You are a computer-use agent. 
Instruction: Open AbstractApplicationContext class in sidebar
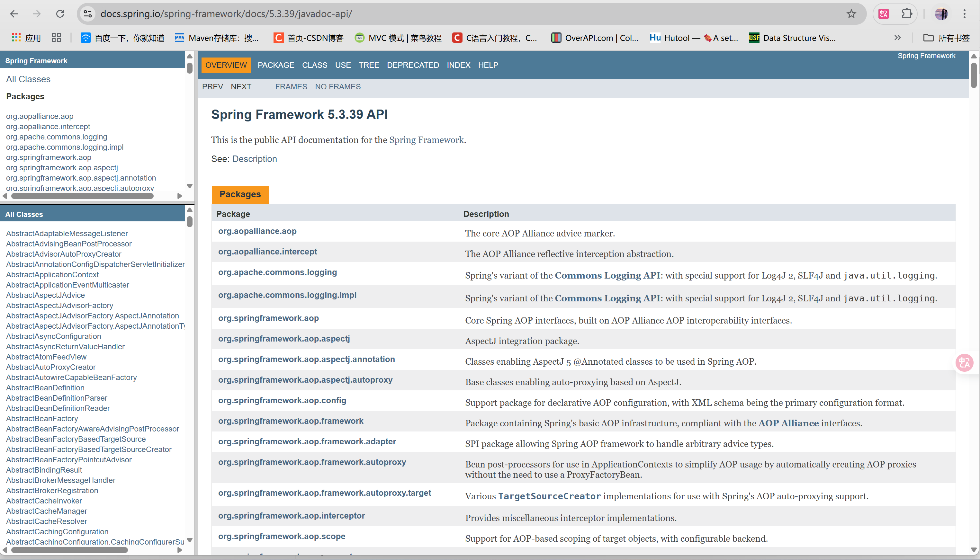(52, 275)
